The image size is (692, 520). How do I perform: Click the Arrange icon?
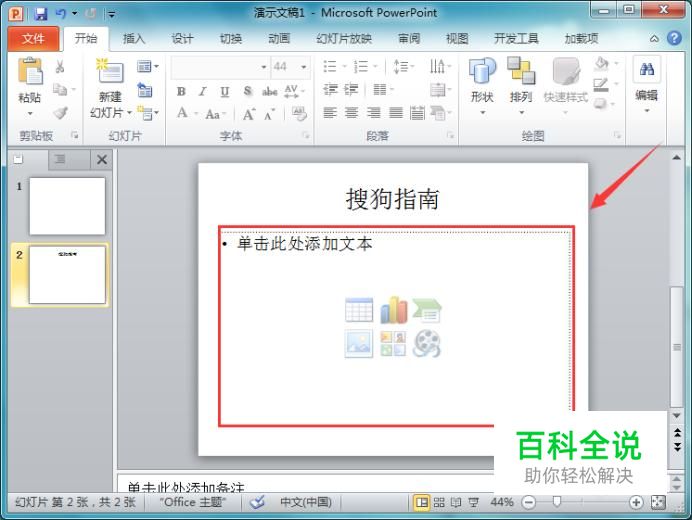coord(521,70)
